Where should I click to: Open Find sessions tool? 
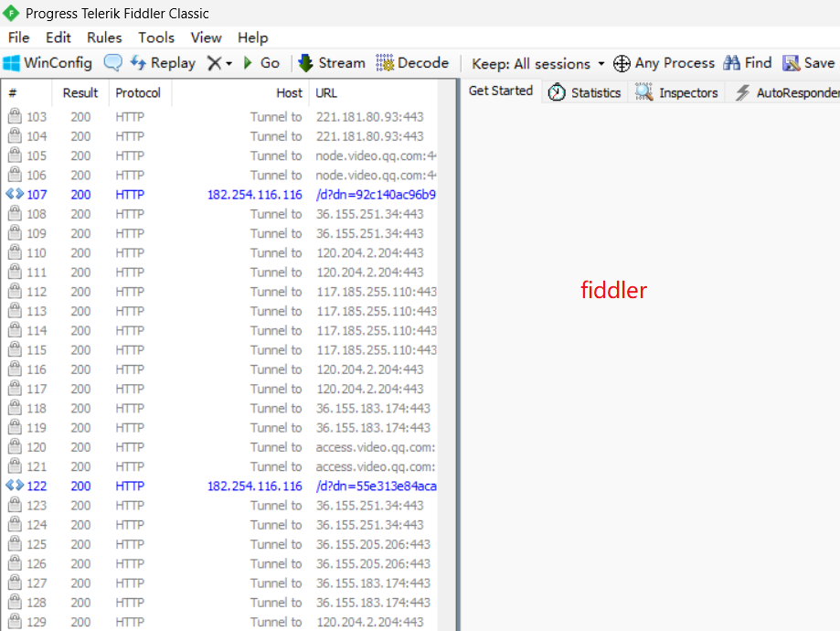coord(748,63)
